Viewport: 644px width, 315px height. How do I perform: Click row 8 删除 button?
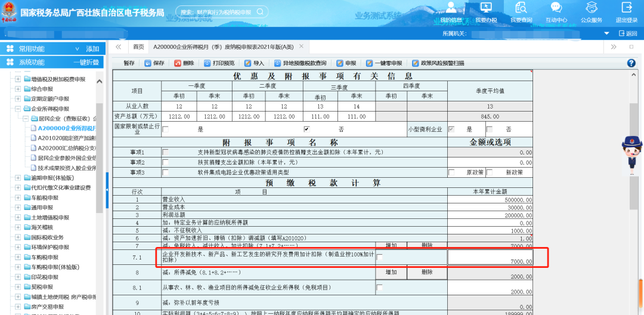tap(427, 272)
